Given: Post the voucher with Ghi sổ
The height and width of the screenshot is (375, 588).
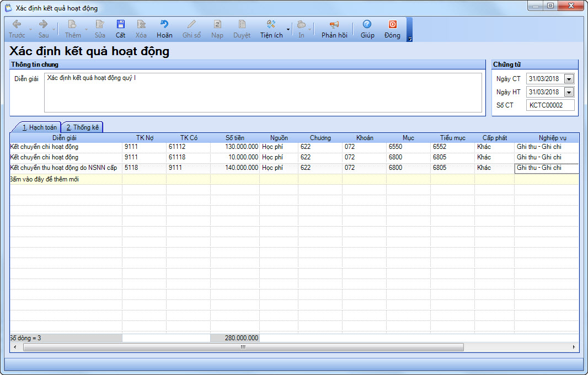Looking at the screenshot, I should (x=191, y=29).
